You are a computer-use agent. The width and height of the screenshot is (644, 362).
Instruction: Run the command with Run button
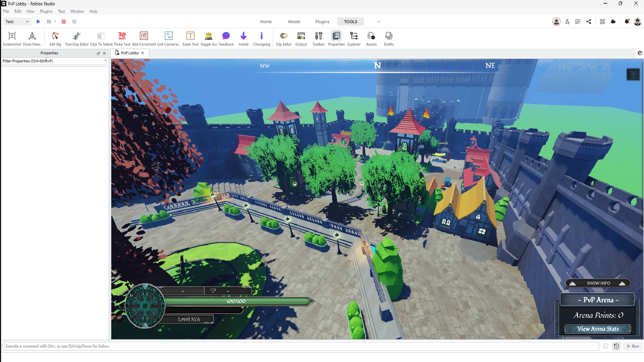pyautogui.click(x=633, y=346)
